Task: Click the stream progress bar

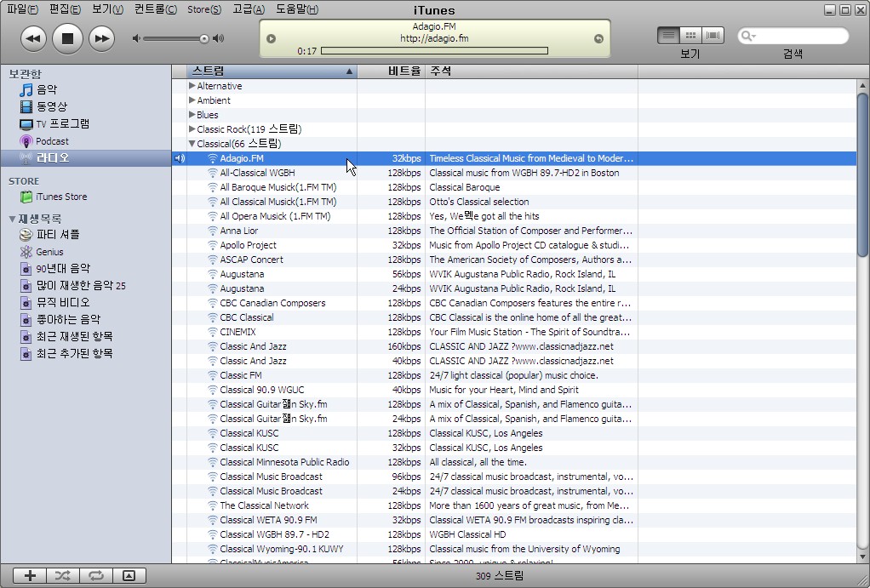Action: coord(434,51)
